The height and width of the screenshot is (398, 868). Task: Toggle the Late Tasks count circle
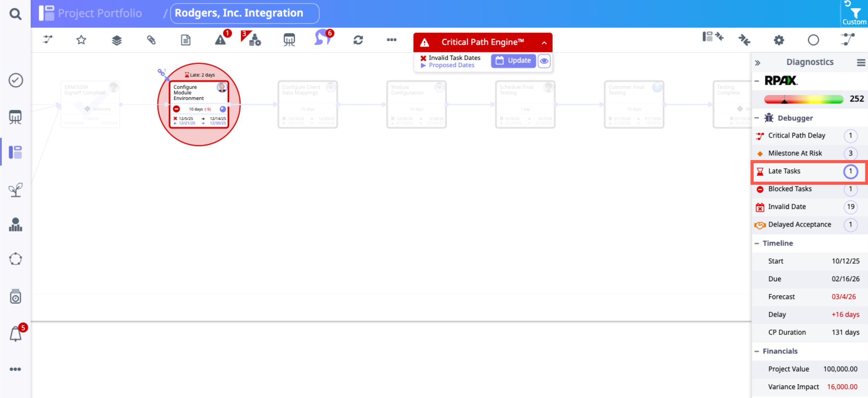pos(850,171)
